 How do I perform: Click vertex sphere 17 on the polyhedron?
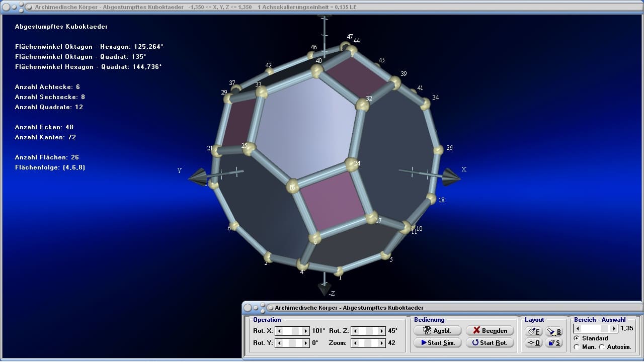(x=372, y=218)
